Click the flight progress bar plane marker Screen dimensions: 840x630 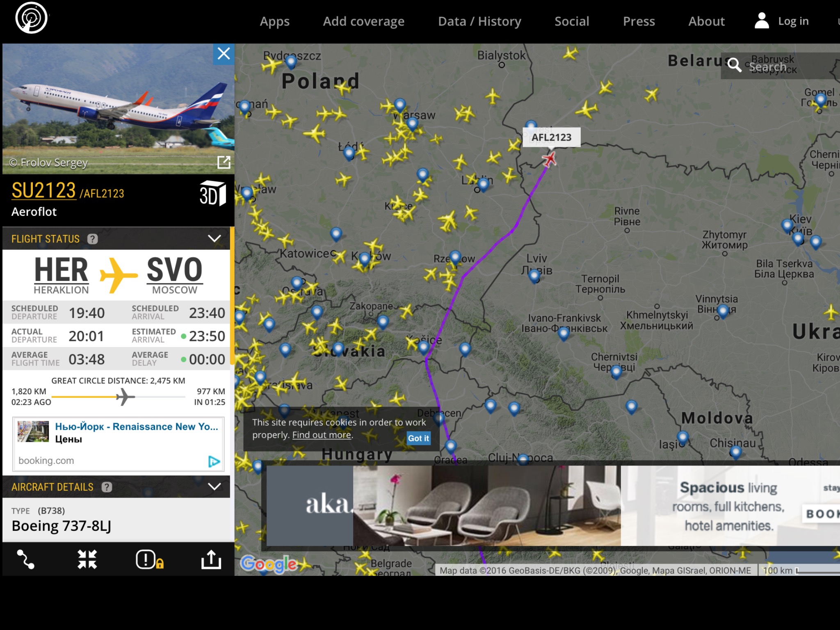click(x=125, y=397)
